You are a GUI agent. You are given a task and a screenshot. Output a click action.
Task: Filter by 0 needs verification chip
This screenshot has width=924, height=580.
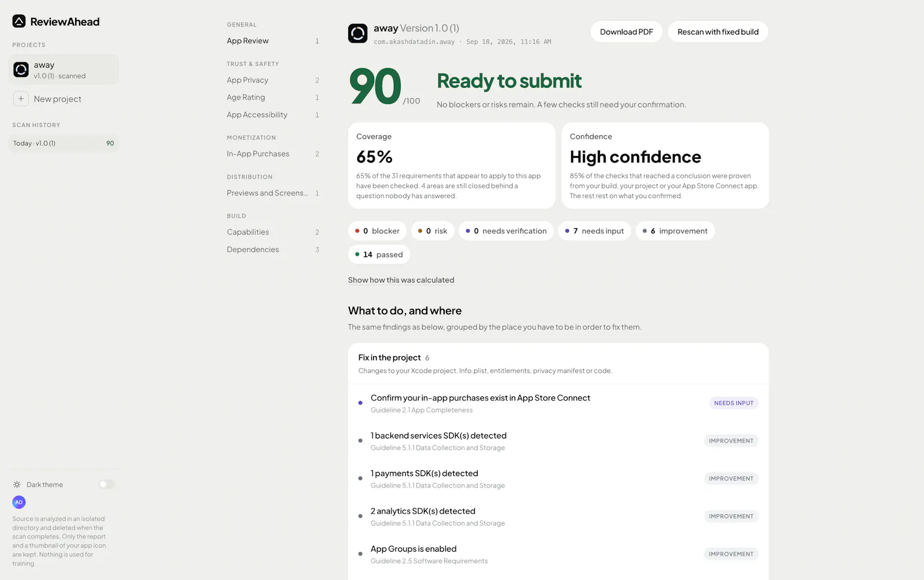(x=506, y=231)
